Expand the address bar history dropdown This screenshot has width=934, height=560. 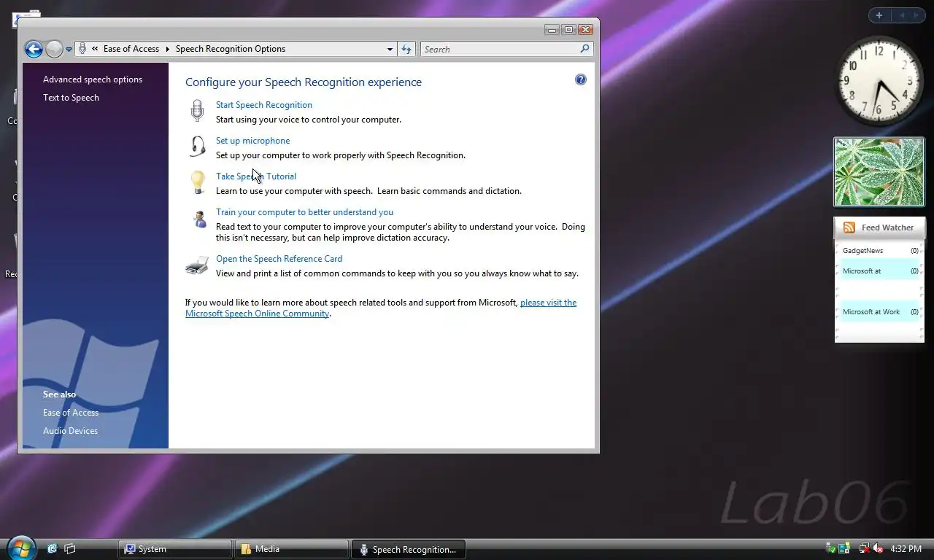click(390, 49)
